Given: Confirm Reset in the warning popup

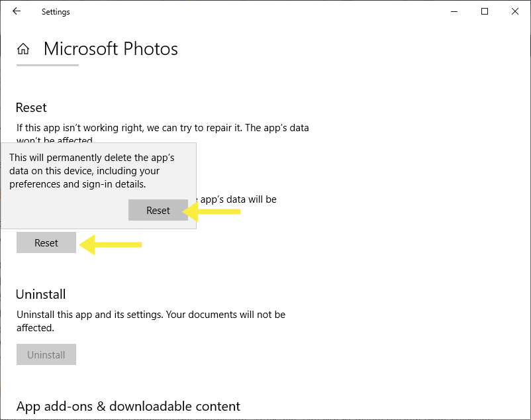Looking at the screenshot, I should pos(158,210).
